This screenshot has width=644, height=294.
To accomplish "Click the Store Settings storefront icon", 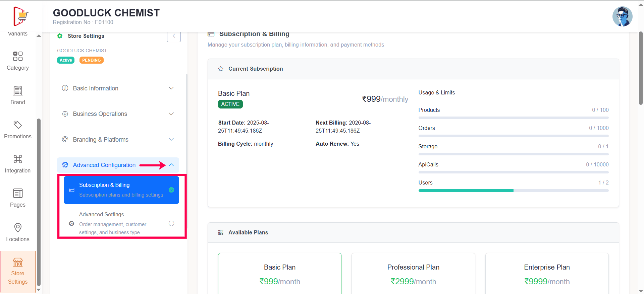I will [x=18, y=262].
